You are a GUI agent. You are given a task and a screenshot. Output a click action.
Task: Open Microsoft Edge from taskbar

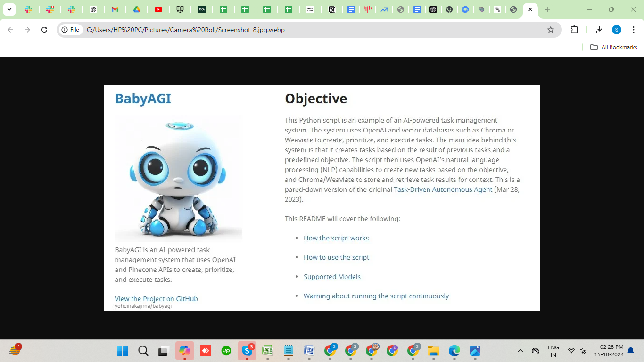454,351
